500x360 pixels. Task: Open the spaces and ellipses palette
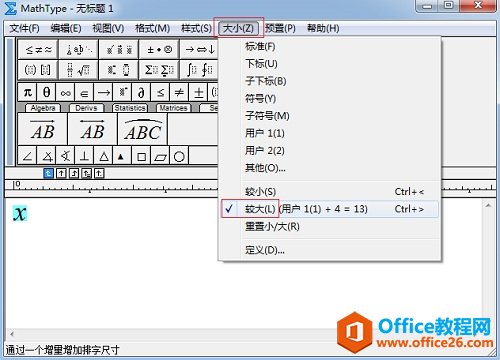[x=78, y=49]
